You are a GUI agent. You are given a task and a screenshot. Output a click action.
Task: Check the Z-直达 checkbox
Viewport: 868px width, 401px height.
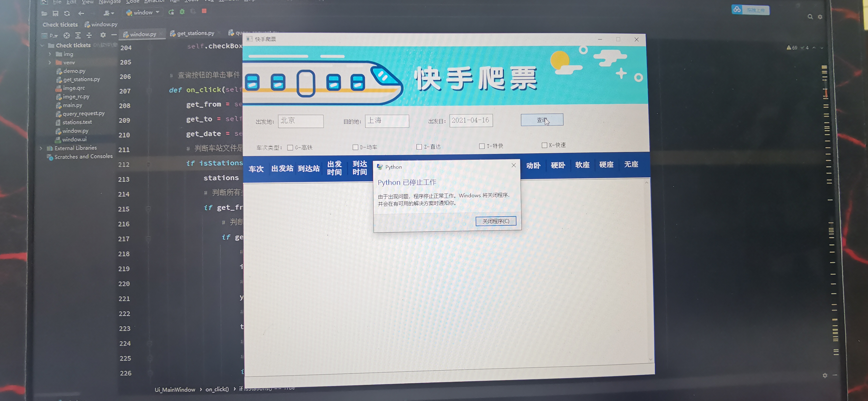point(419,147)
